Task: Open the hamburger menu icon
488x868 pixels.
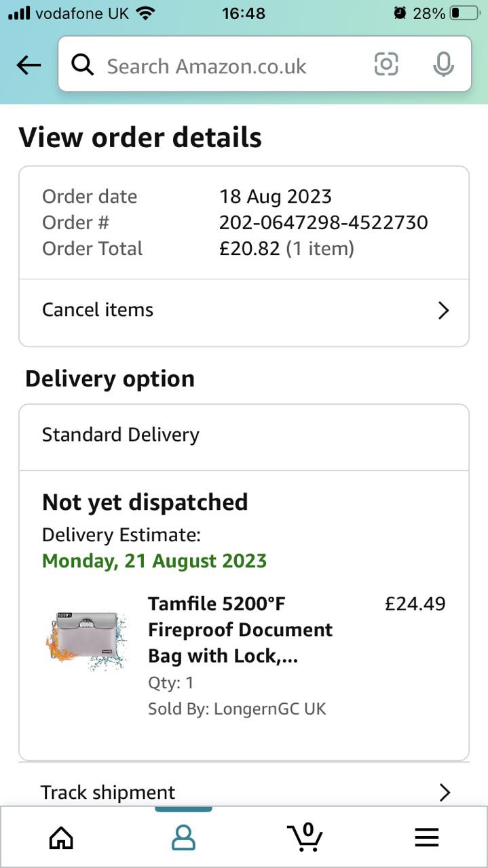Action: tap(426, 838)
